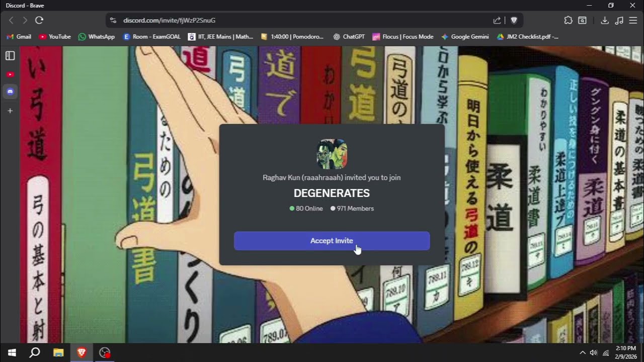Open Windows taskbar search
The image size is (644, 362).
pos(35,352)
